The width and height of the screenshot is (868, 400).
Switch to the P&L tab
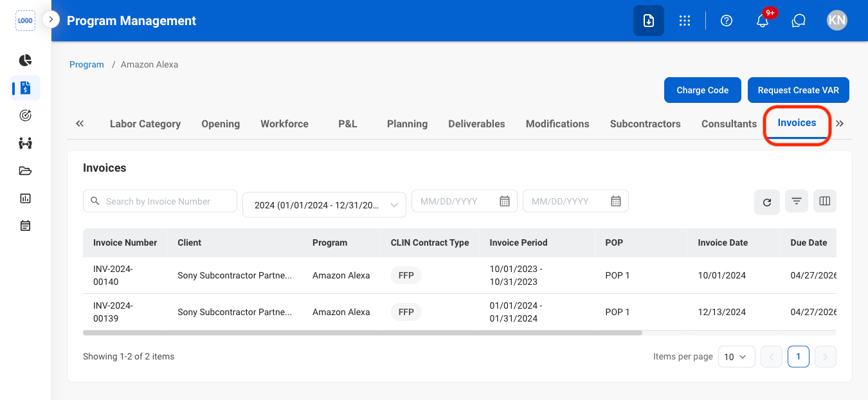[x=348, y=124]
